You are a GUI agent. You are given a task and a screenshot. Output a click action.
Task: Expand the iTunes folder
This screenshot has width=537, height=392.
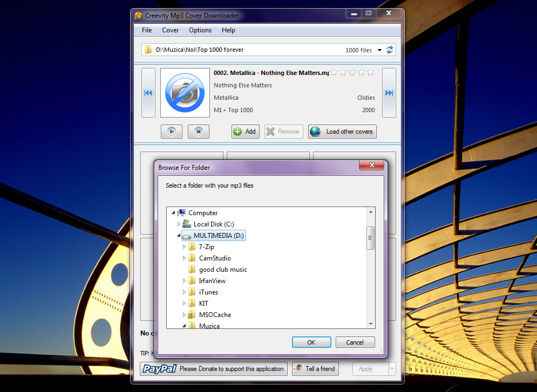(x=184, y=292)
